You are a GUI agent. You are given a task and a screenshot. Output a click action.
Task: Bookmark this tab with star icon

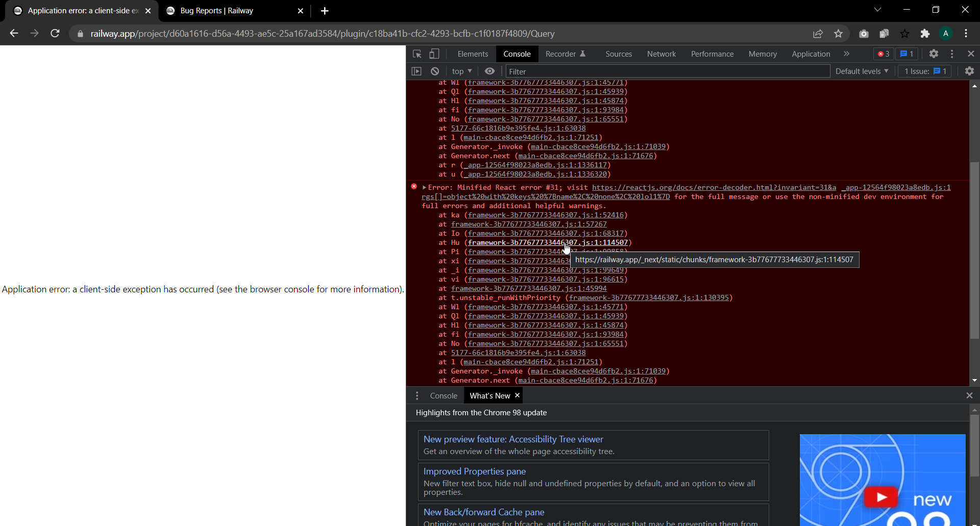click(x=838, y=34)
